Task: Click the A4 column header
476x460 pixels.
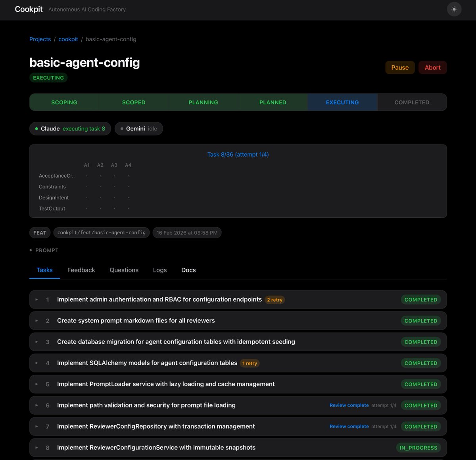Action: [x=128, y=165]
